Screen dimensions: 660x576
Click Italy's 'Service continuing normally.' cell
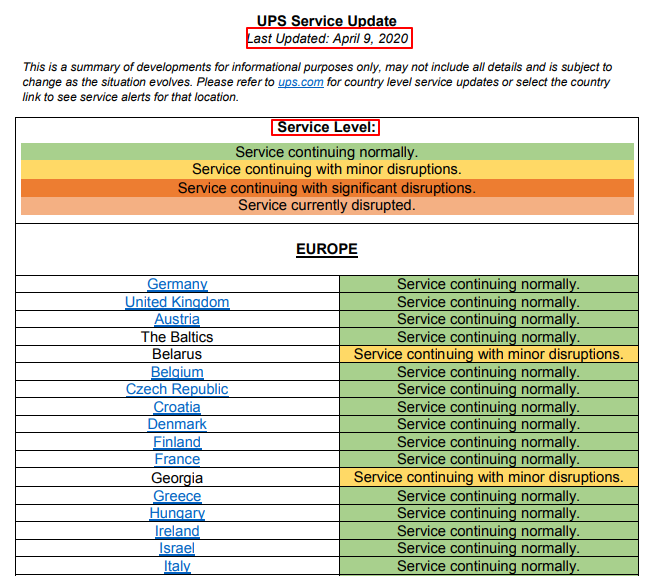pyautogui.click(x=489, y=566)
